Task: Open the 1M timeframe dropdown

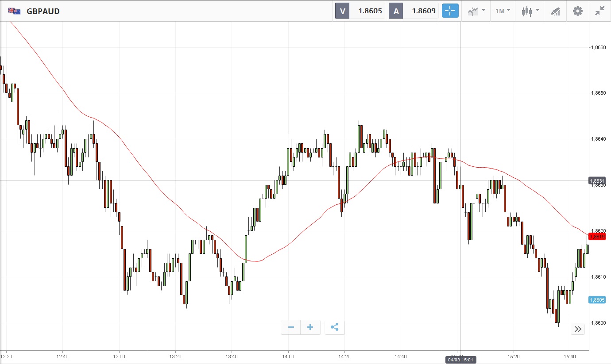Action: [x=503, y=11]
